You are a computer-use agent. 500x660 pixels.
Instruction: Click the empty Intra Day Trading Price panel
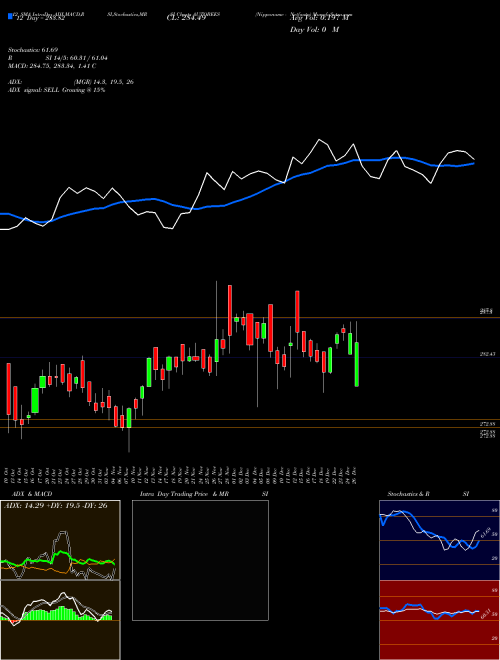[200, 560]
